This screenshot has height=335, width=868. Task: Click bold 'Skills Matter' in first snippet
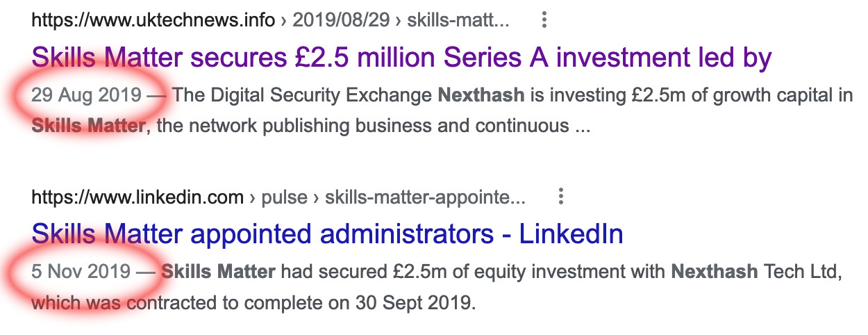click(x=88, y=127)
